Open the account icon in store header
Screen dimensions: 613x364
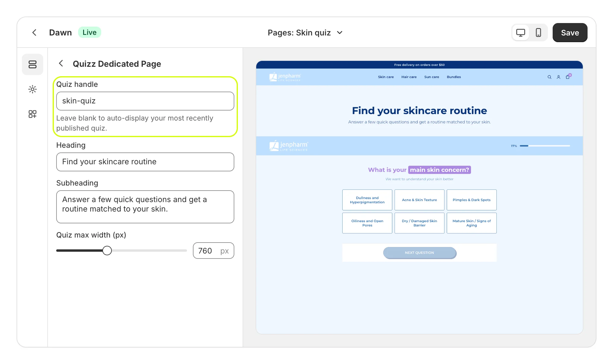(559, 77)
